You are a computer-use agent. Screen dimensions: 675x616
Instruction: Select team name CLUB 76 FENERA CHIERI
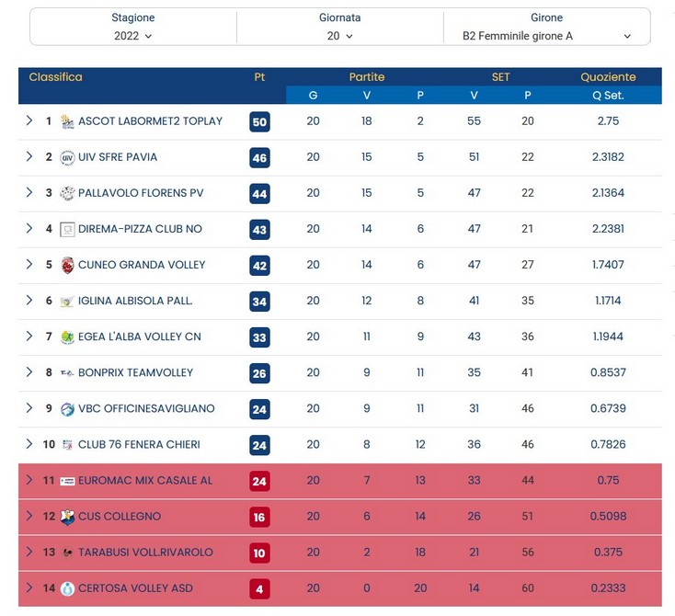[139, 444]
